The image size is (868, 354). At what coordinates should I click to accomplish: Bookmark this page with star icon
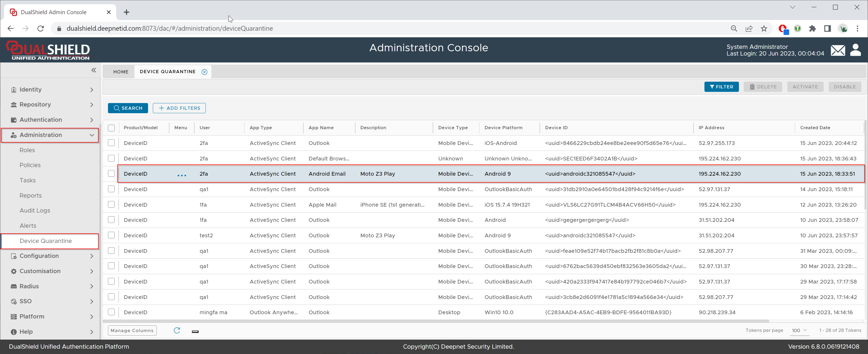[764, 29]
